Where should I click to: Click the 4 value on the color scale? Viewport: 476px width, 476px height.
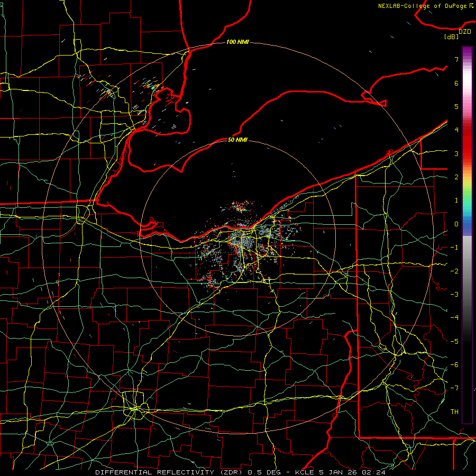pos(456,130)
